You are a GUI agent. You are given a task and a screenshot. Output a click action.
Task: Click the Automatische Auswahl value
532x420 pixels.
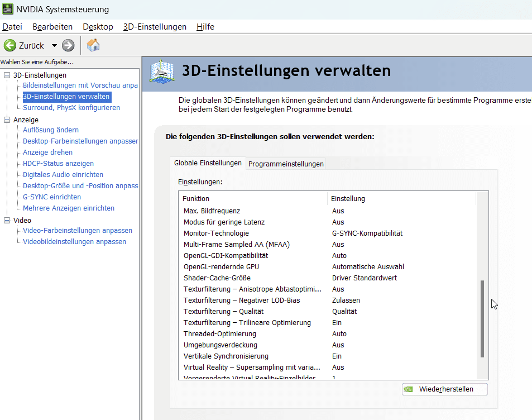(368, 267)
